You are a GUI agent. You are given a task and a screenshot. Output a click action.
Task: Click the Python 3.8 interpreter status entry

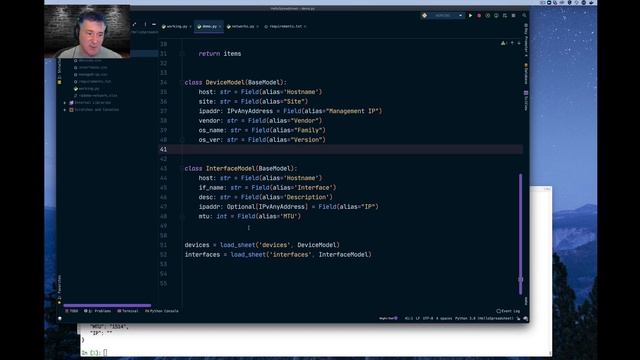tap(484, 318)
